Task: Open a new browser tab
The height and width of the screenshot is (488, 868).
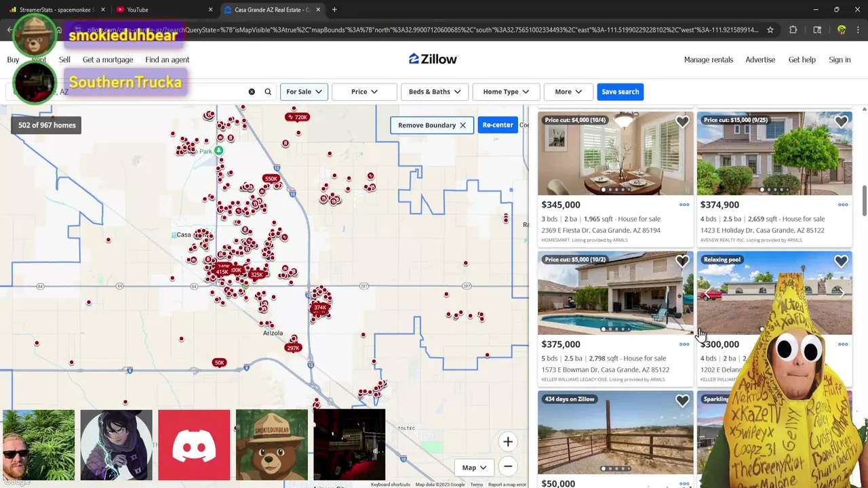Action: (334, 9)
